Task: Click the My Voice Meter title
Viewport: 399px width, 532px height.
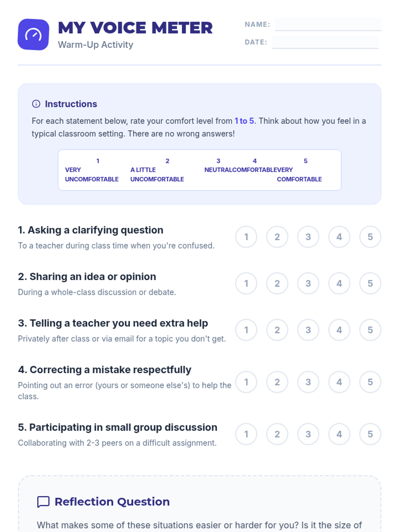Action: click(135, 28)
